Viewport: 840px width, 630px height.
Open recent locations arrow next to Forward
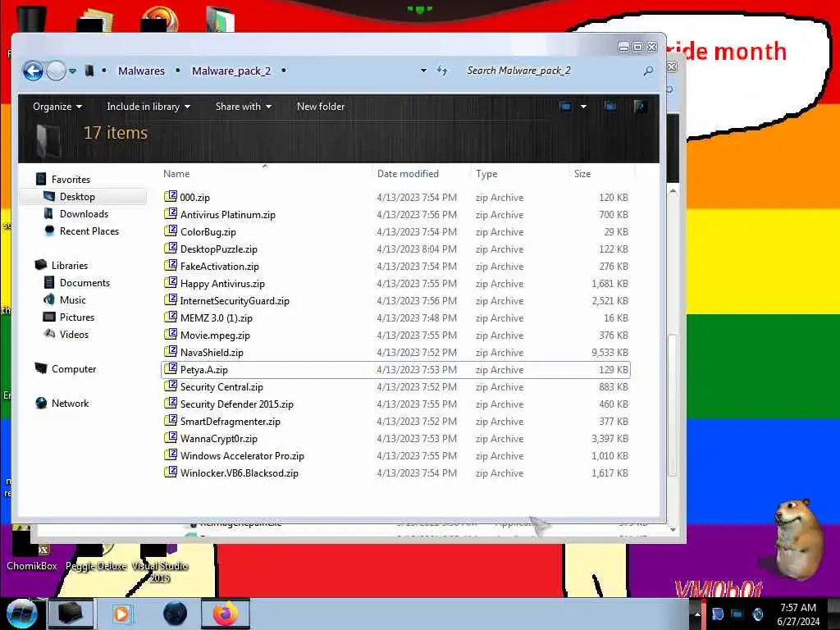pyautogui.click(x=72, y=71)
